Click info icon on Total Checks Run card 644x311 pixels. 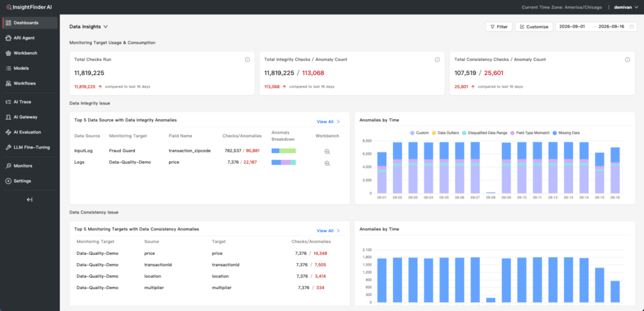(247, 60)
